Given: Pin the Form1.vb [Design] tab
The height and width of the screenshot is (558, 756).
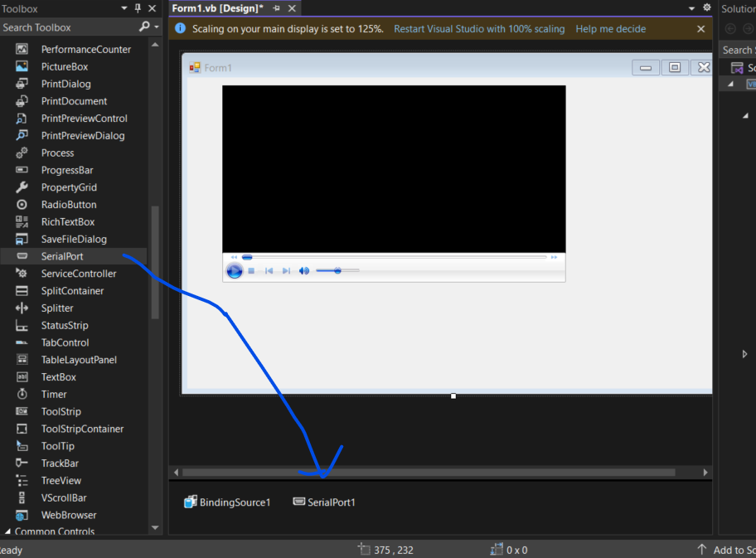Looking at the screenshot, I should coord(276,8).
